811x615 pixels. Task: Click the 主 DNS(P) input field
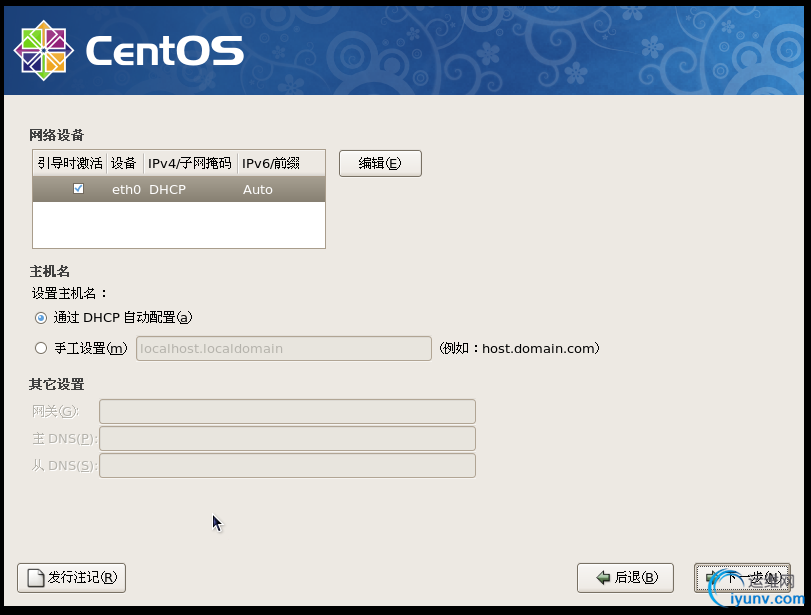pyautogui.click(x=287, y=439)
